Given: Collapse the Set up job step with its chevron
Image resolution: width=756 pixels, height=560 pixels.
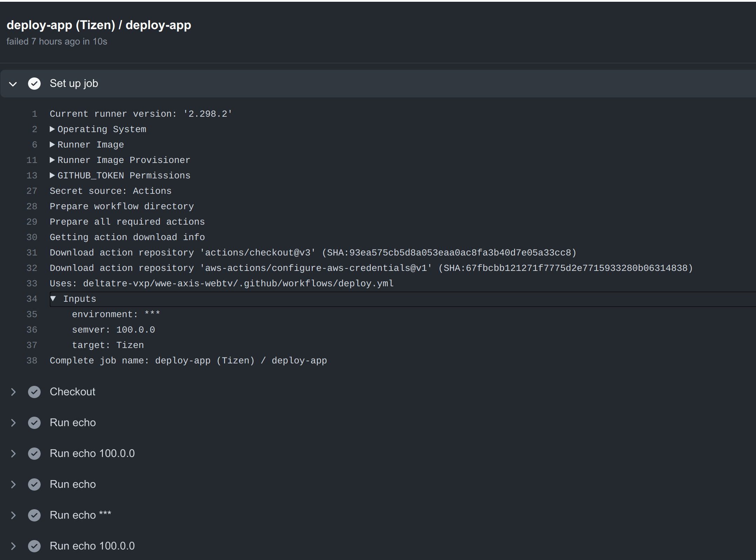Looking at the screenshot, I should (x=13, y=83).
